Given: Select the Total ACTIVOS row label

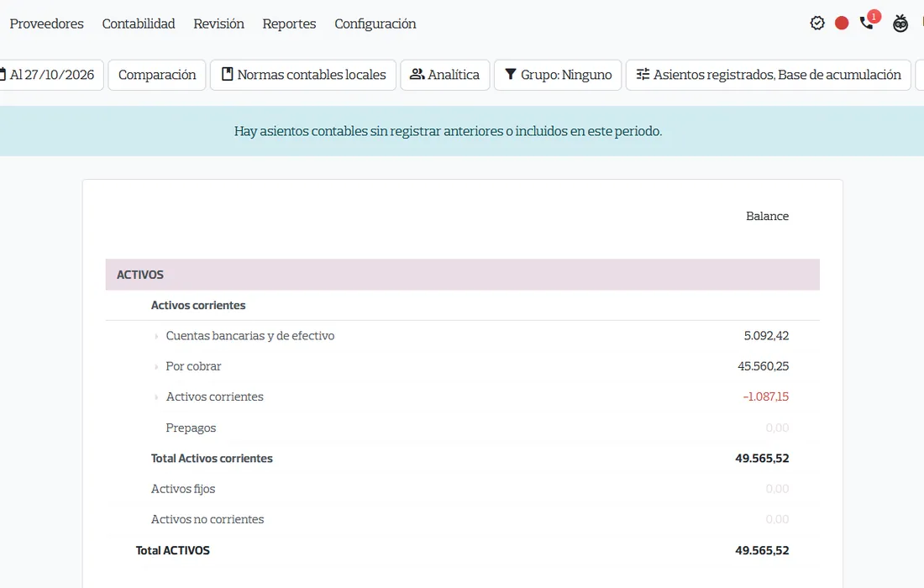Looking at the screenshot, I should tap(173, 550).
